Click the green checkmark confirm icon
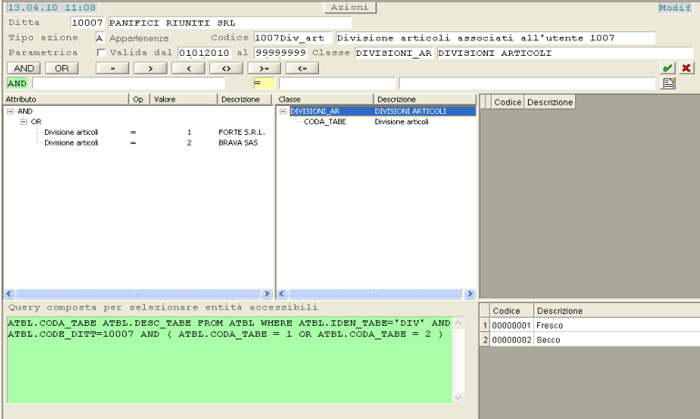700x419 pixels. (668, 68)
